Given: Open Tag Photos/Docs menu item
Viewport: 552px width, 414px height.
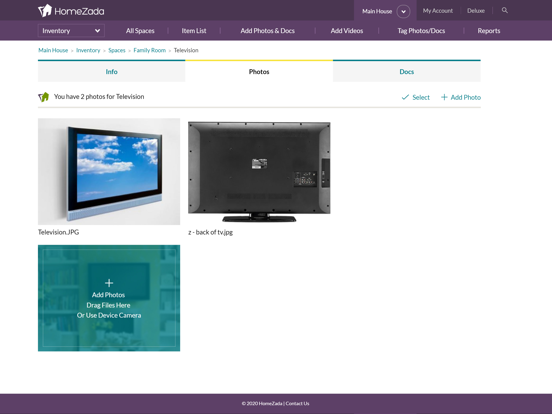Looking at the screenshot, I should click(421, 31).
